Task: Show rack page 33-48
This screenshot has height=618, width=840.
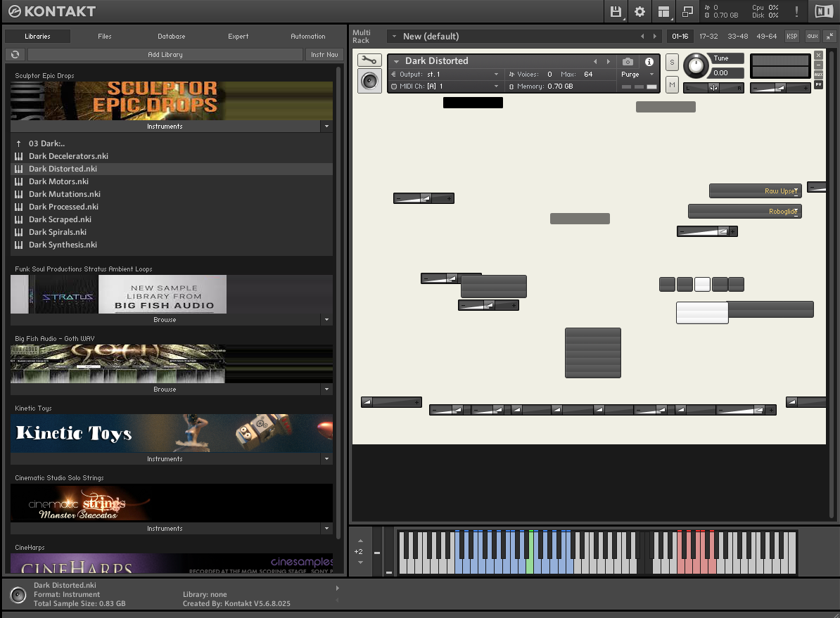Action: coord(738,37)
